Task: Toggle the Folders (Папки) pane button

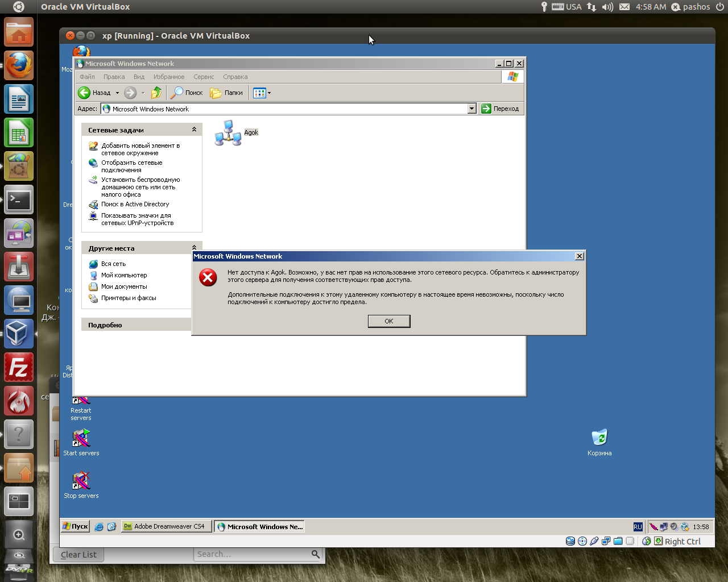Action: coord(226,93)
